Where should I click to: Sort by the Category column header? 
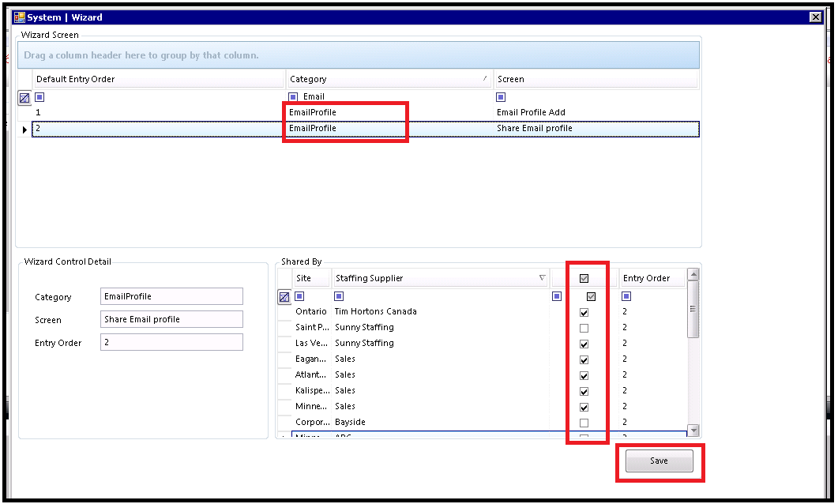389,79
